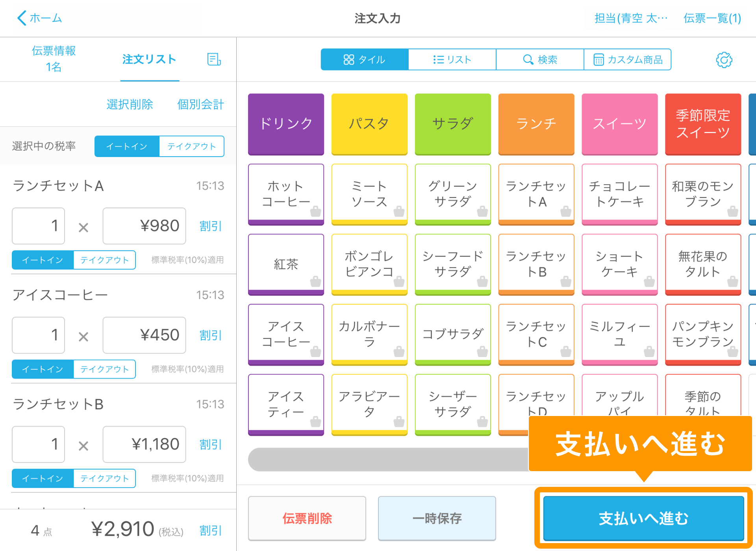Click the × remove icon for ランチセットB
This screenshot has height=551, width=756.
pos(83,446)
